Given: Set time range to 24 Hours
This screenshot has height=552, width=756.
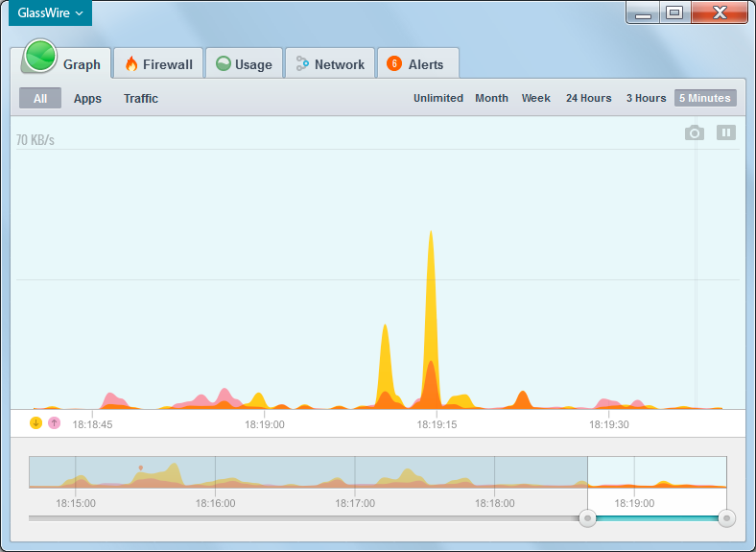Looking at the screenshot, I should pyautogui.click(x=589, y=98).
